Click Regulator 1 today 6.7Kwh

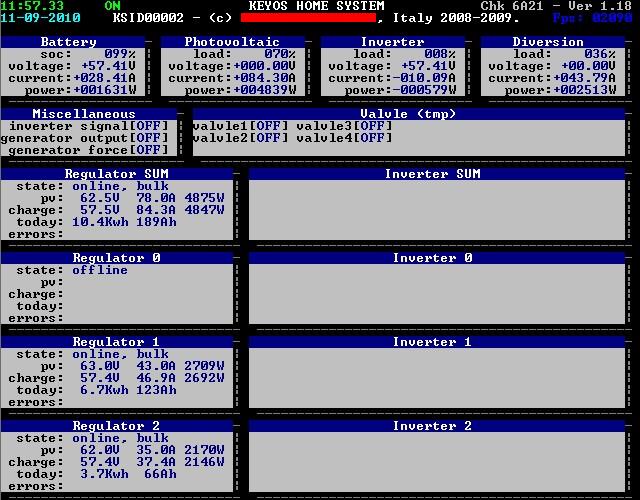pyautogui.click(x=104, y=390)
